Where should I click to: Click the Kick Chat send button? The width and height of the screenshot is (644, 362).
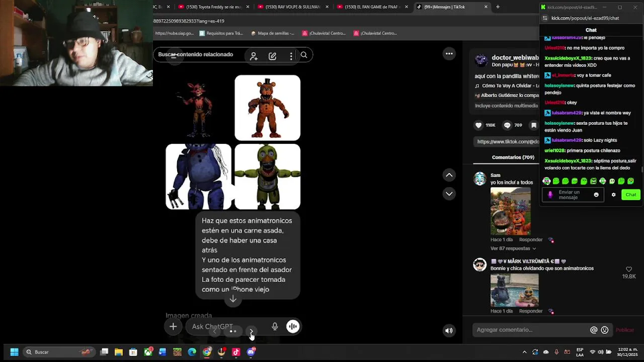pos(630,195)
